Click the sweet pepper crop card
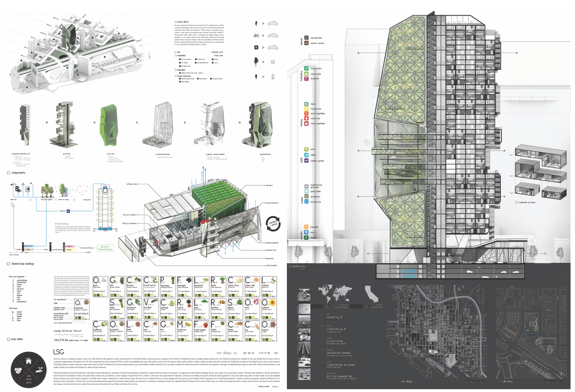Viewport: 575px width, 392px height. tap(201, 330)
